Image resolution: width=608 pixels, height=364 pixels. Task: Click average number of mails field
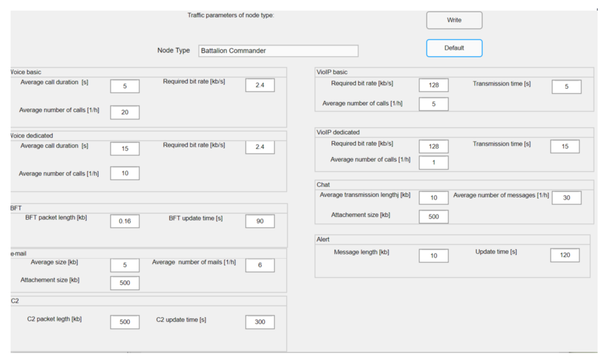pos(260,265)
